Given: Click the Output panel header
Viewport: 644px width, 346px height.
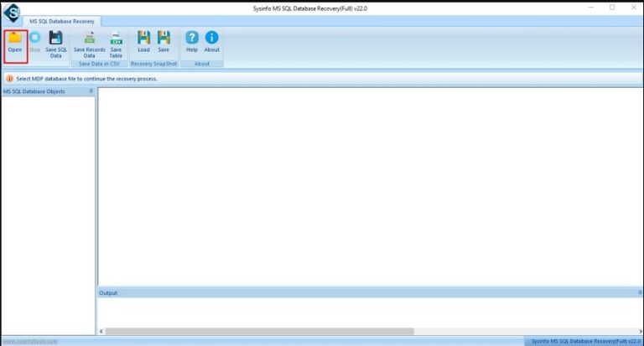Looking at the screenshot, I should click(x=370, y=292).
